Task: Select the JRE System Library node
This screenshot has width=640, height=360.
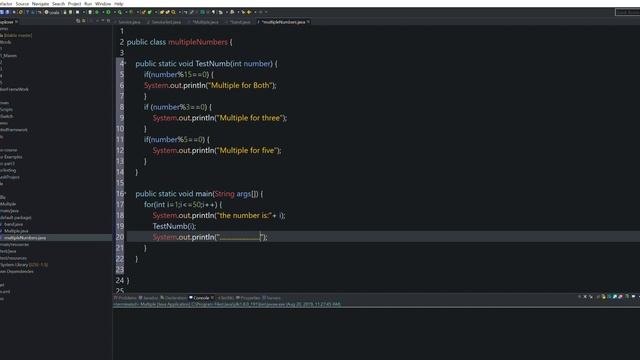Action: point(24,265)
